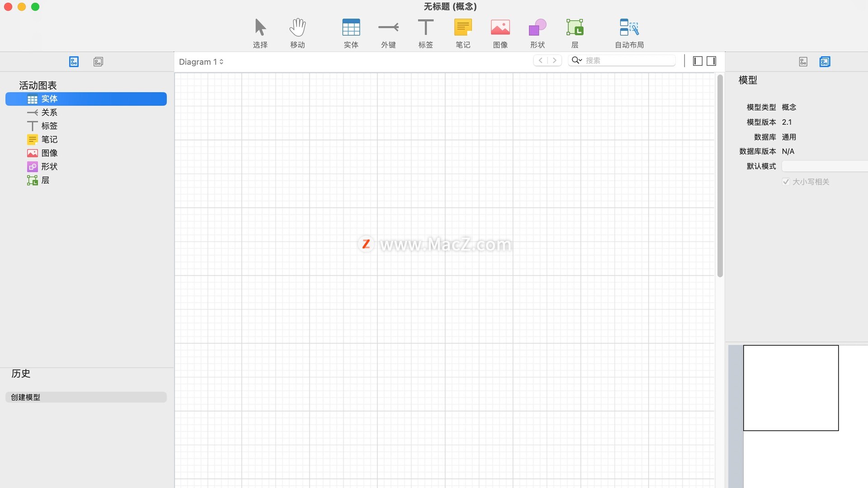Select the 标签 label tool in toolbar
This screenshot has width=868, height=488.
(x=425, y=33)
